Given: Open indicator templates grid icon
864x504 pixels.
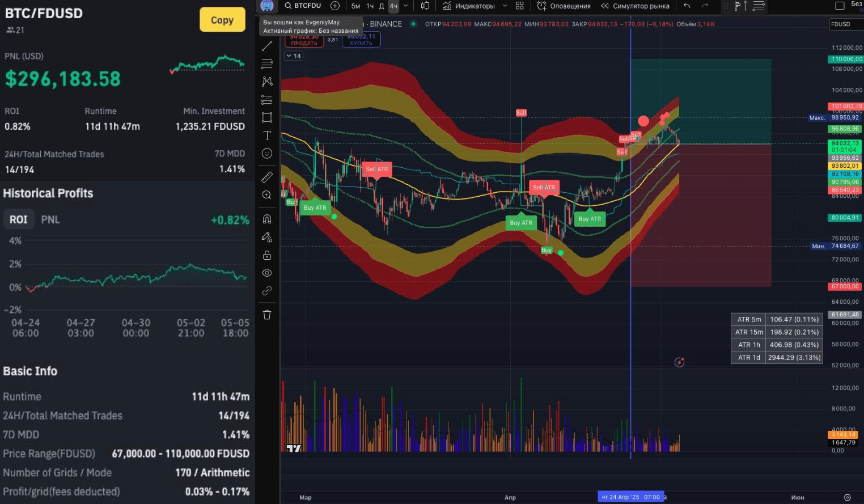Looking at the screenshot, I should (x=520, y=6).
